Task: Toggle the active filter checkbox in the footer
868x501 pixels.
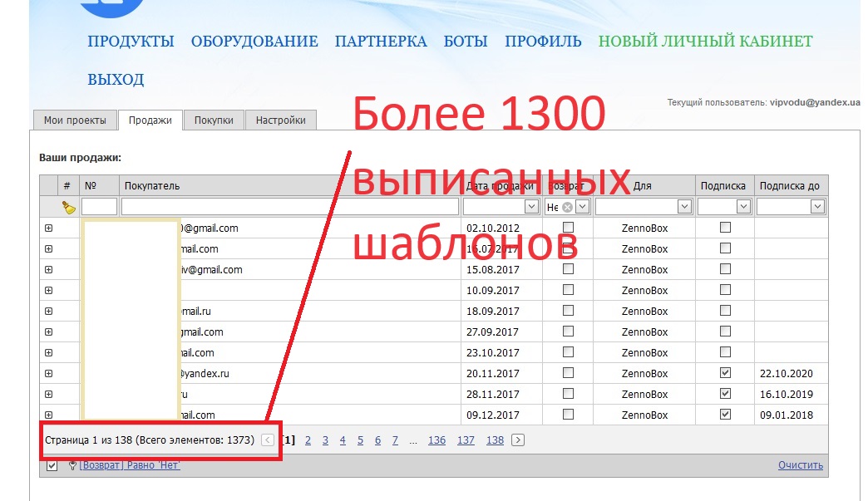Action: pos(52,465)
